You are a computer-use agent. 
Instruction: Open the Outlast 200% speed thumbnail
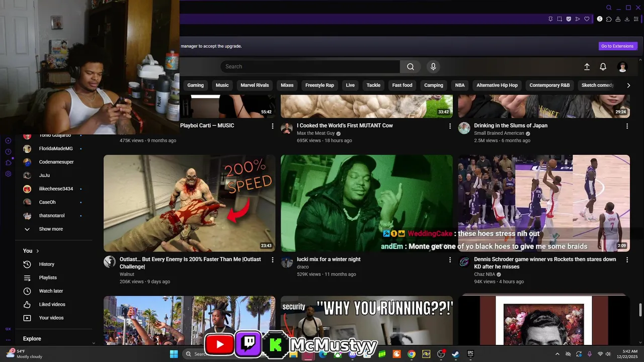190,203
